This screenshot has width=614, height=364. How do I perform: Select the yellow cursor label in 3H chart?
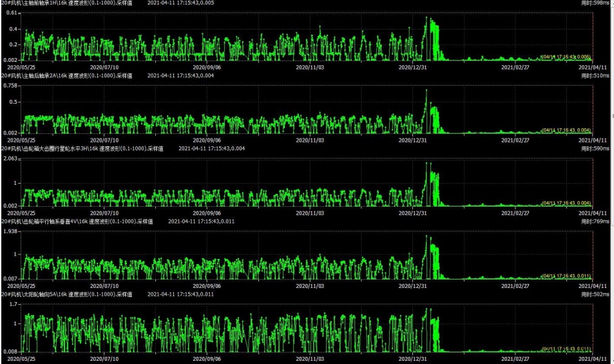click(565, 202)
